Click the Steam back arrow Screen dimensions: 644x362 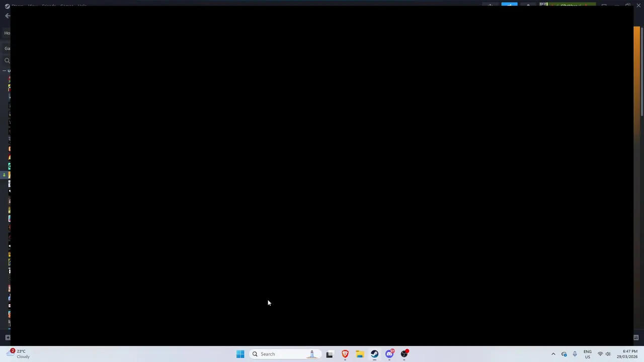click(x=7, y=16)
